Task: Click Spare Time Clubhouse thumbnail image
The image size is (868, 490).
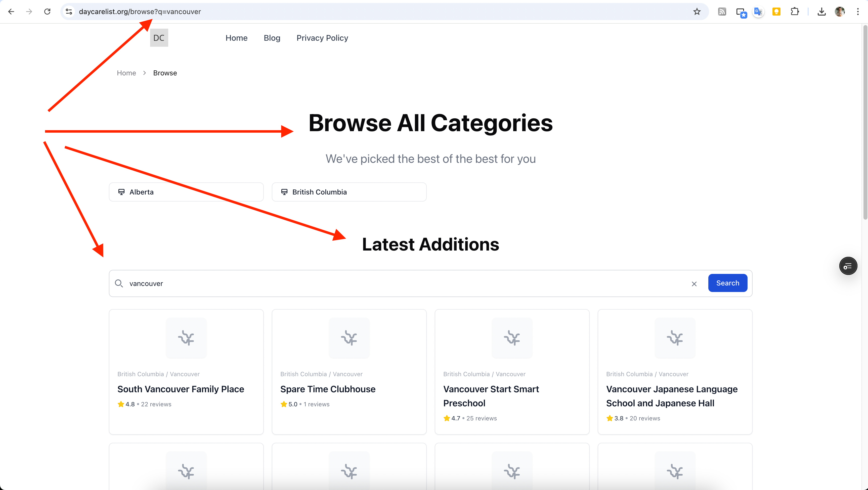Action: 349,338
